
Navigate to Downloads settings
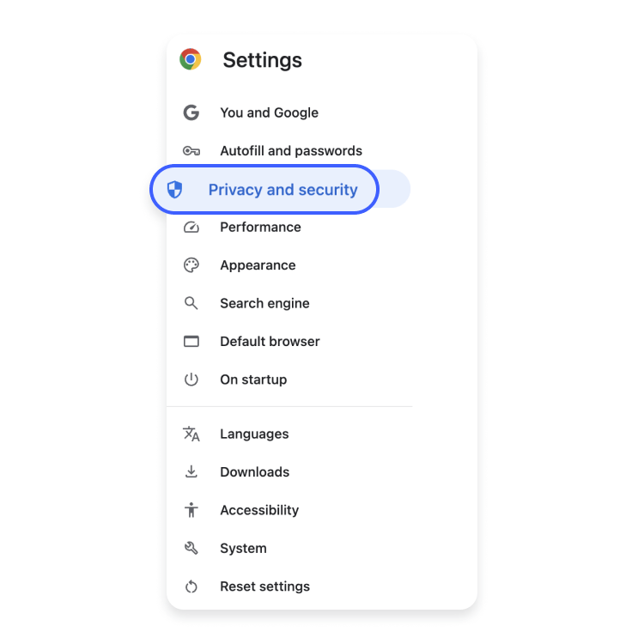[x=254, y=472]
